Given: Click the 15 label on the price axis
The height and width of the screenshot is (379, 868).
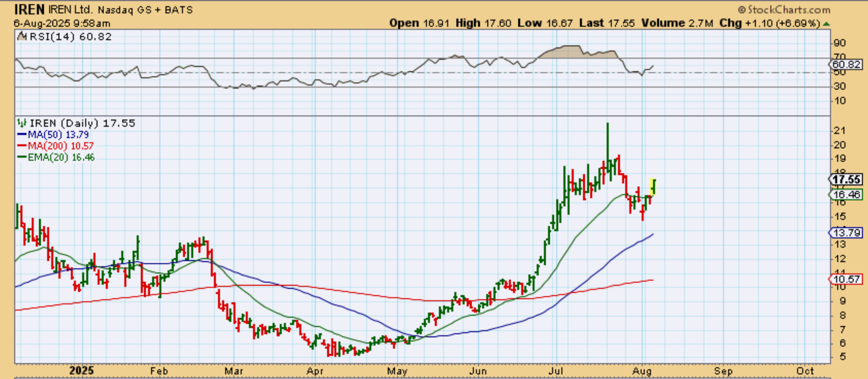Looking at the screenshot, I should coord(840,217).
